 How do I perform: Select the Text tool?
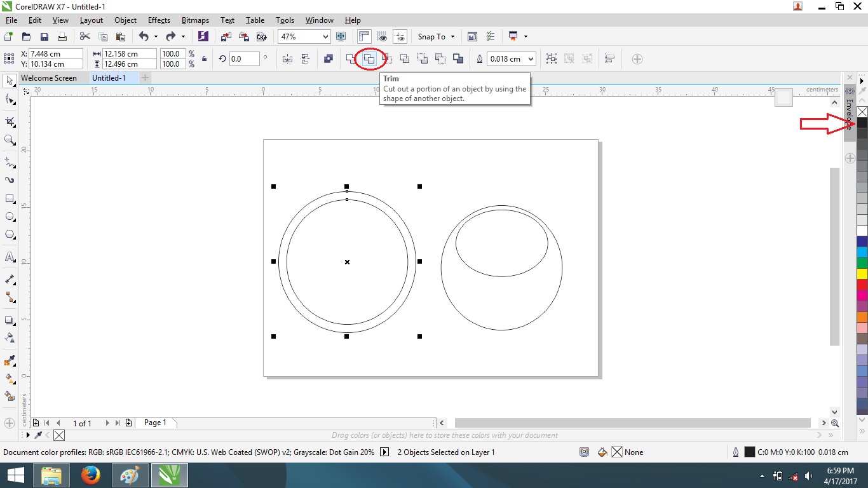(x=10, y=257)
